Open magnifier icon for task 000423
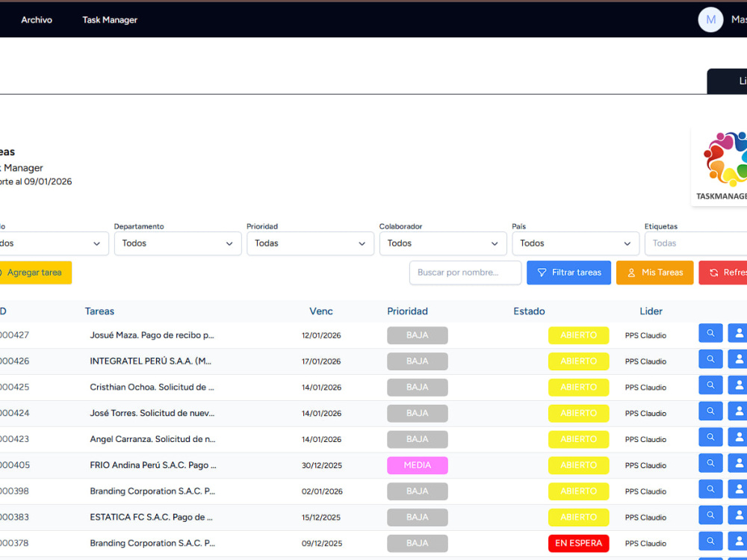Viewport: 747px width, 560px height. [710, 437]
